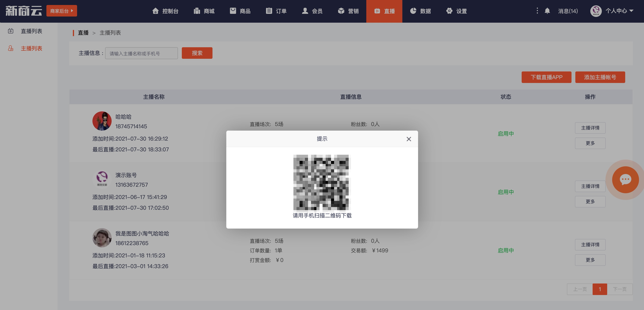Viewport: 644px width, 310px height.
Task: Close the 提示 dialog with the X
Action: click(x=409, y=139)
